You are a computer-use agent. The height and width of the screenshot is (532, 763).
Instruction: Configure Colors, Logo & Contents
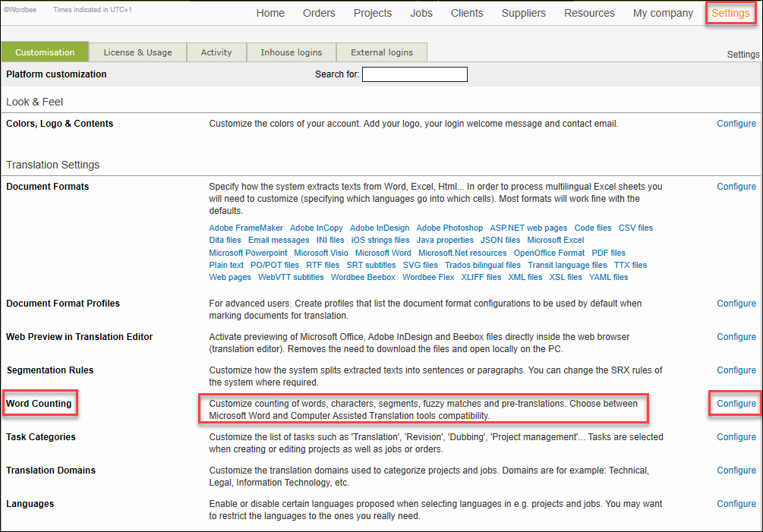pos(736,124)
